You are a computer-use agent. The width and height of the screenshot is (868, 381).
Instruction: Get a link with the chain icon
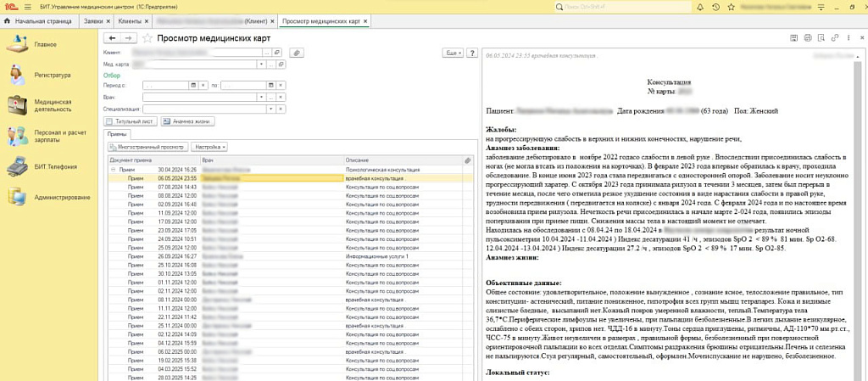click(x=835, y=37)
